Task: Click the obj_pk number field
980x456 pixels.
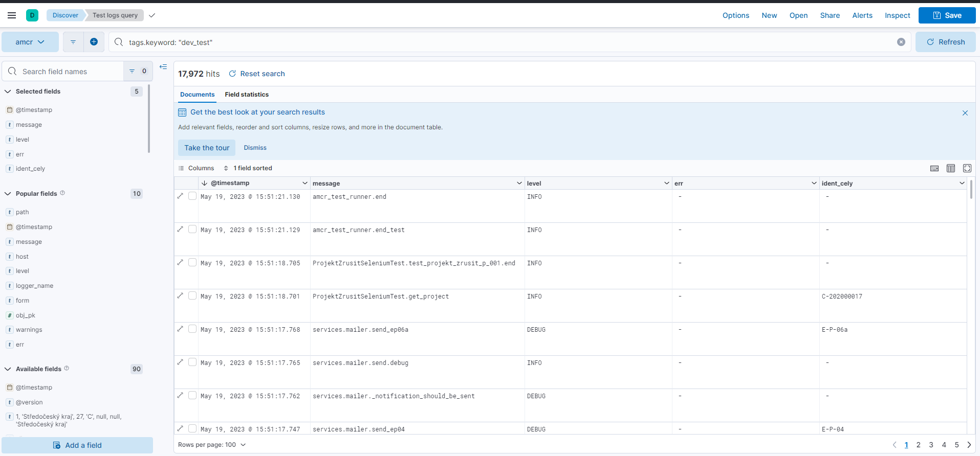Action: coord(25,315)
